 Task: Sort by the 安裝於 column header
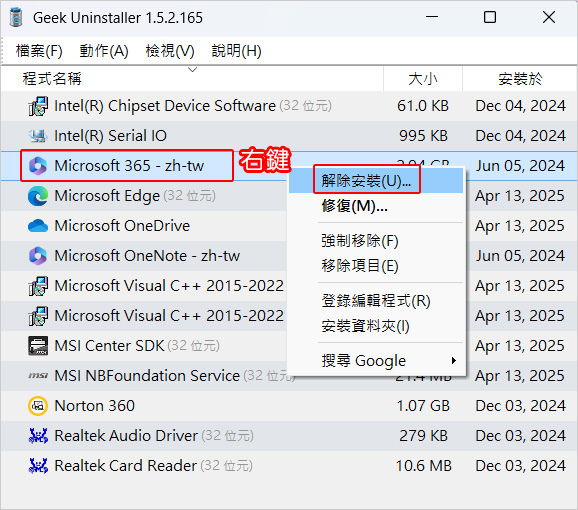(x=520, y=79)
